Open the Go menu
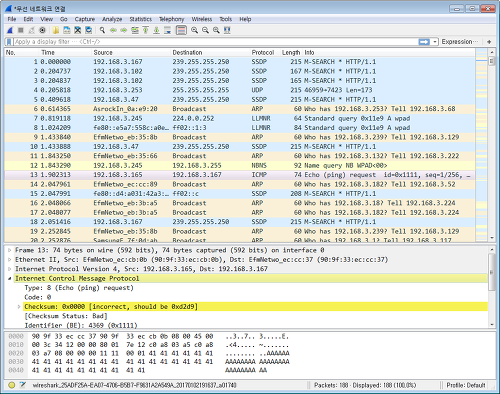 pos(64,19)
